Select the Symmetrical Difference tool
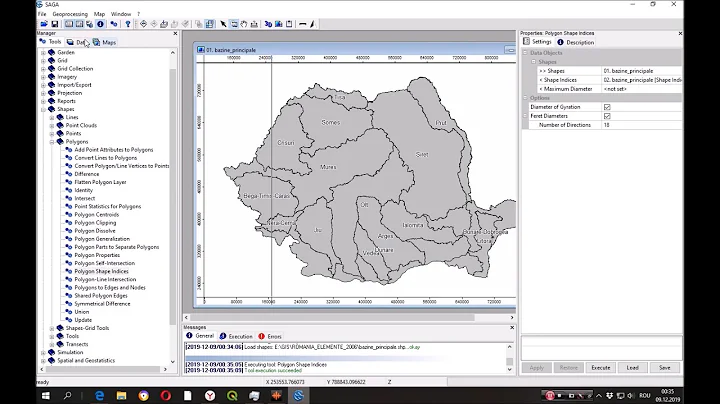The image size is (720, 404). 102,304
